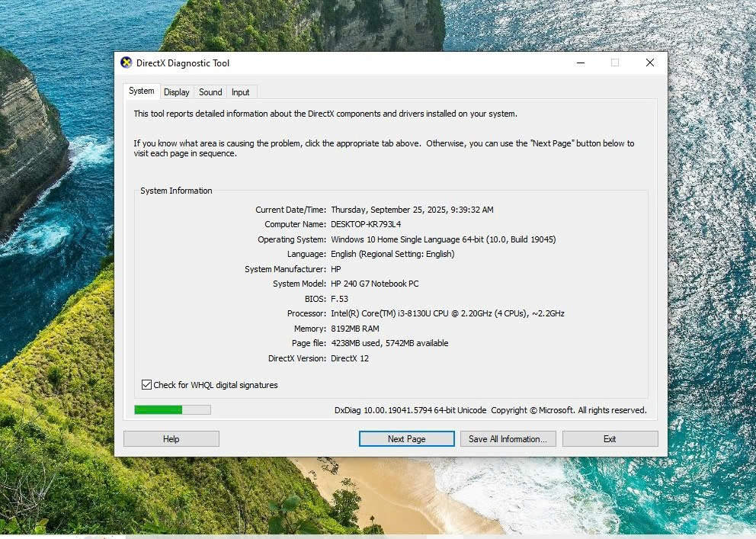Switch to the Display tab
The height and width of the screenshot is (539, 756).
coord(176,92)
